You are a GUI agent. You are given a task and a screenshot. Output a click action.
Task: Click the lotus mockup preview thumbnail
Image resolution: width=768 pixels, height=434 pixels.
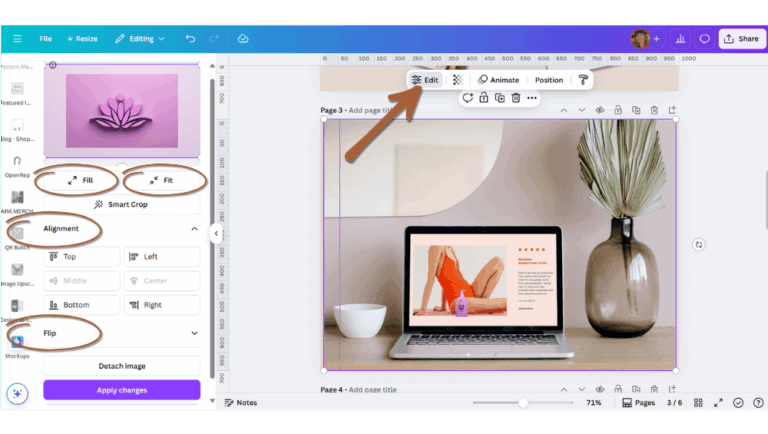point(121,111)
